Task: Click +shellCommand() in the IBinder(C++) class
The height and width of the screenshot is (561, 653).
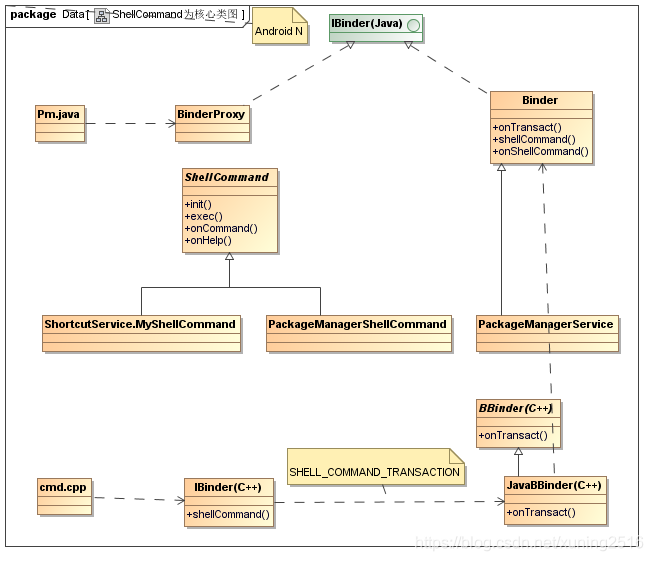Action: coord(228,515)
